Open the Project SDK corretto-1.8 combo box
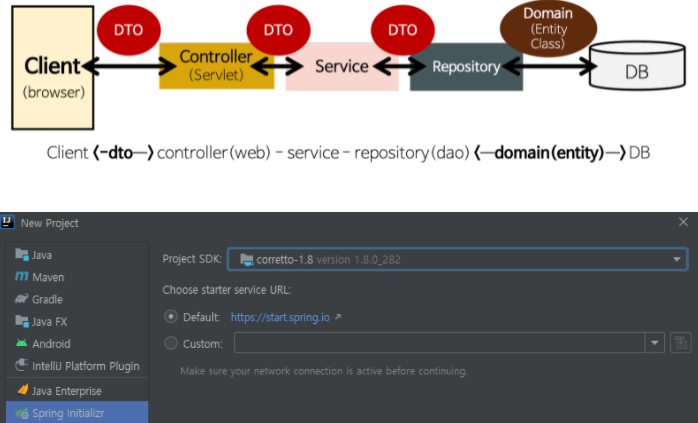The image size is (698, 423). 458,259
